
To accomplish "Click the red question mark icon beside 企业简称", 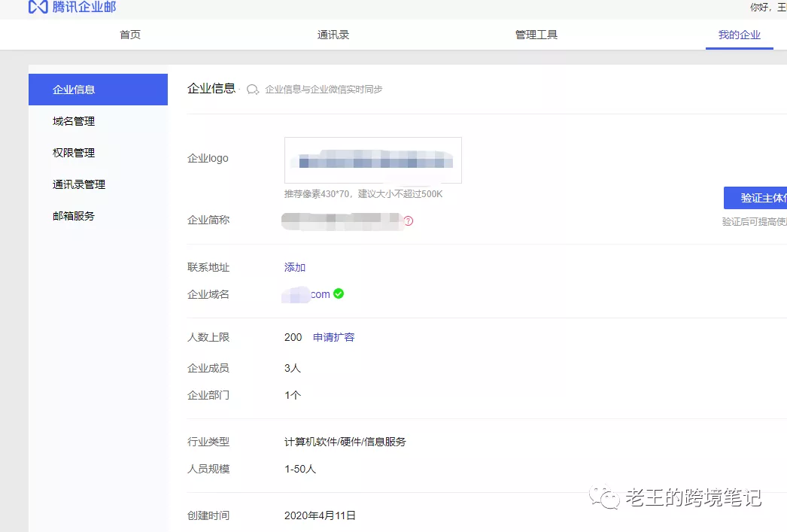I will tap(409, 221).
